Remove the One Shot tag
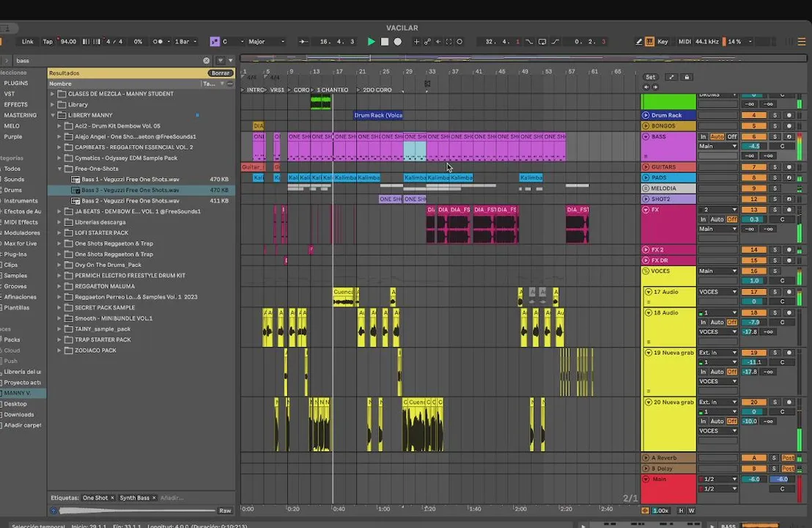812x528 pixels. [112, 497]
